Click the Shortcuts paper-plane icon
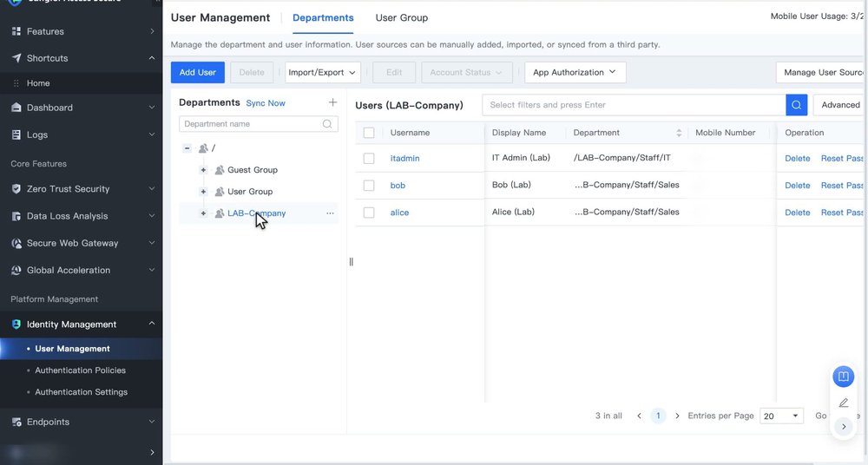This screenshot has height=465, width=868. pos(16,58)
